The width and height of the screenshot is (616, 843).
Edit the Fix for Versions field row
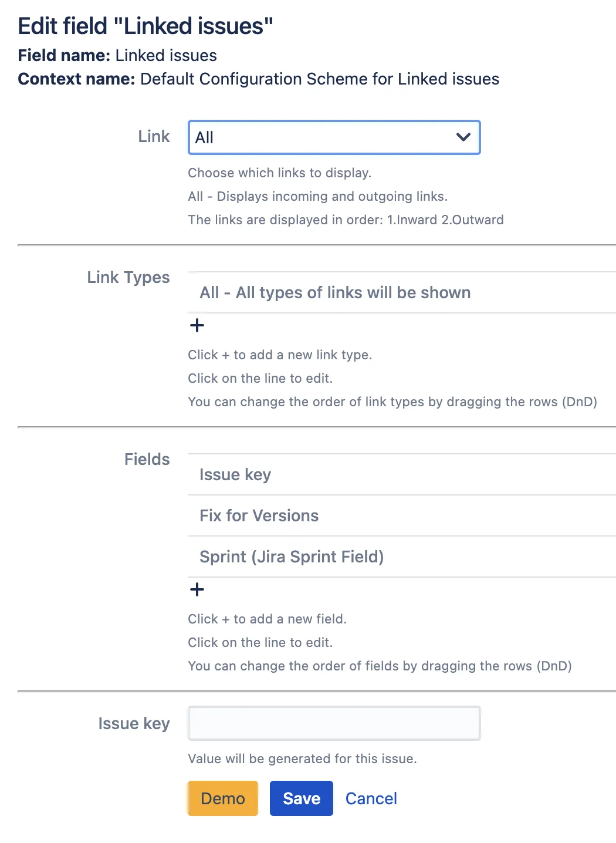coord(402,515)
